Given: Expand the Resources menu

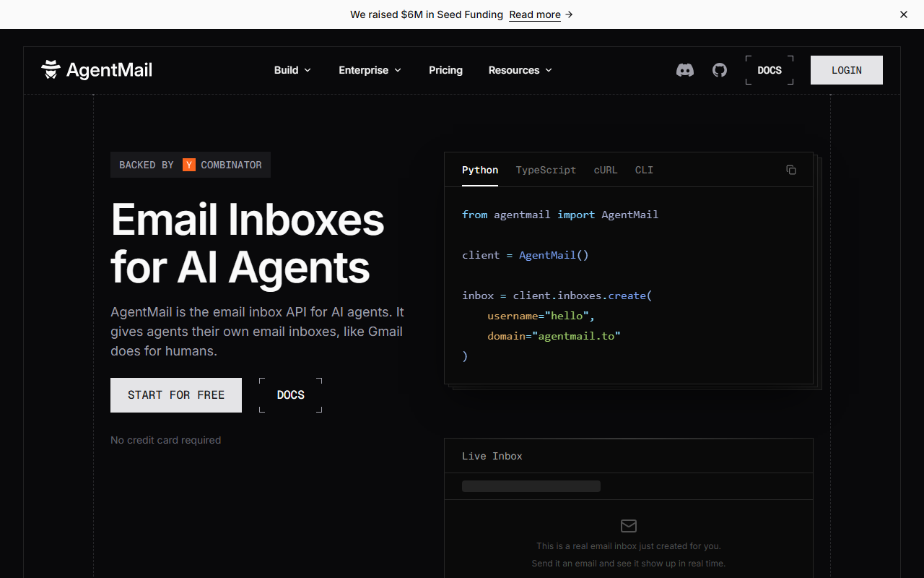Looking at the screenshot, I should click(520, 70).
